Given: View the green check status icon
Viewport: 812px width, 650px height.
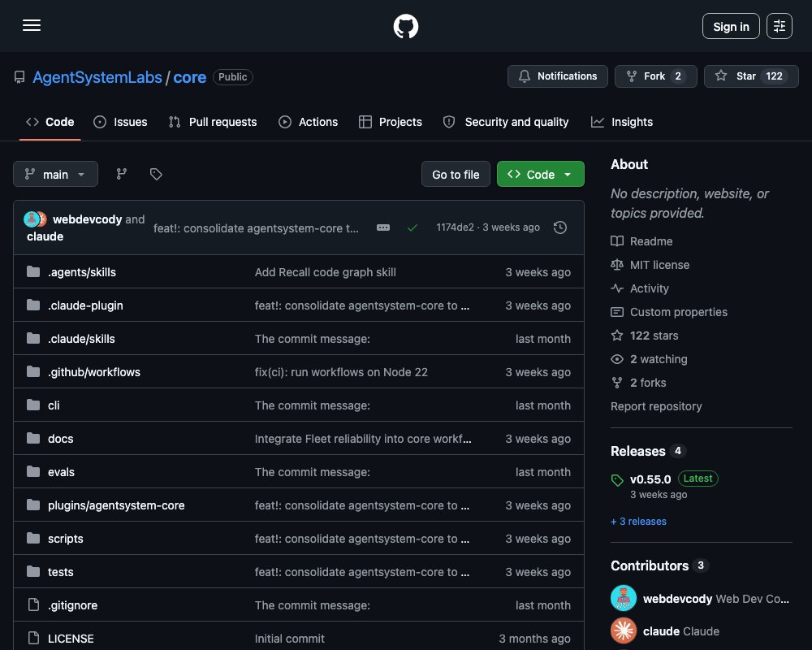Looking at the screenshot, I should pos(412,227).
